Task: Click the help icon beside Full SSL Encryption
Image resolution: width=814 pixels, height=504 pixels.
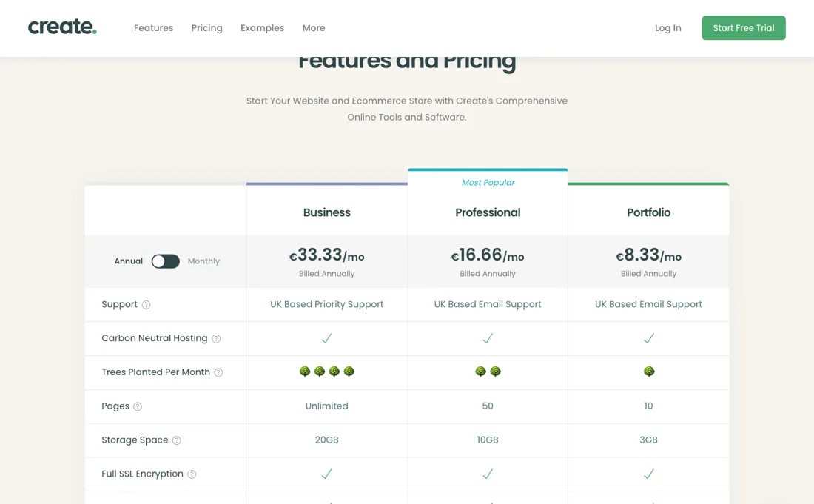Action: click(x=192, y=474)
